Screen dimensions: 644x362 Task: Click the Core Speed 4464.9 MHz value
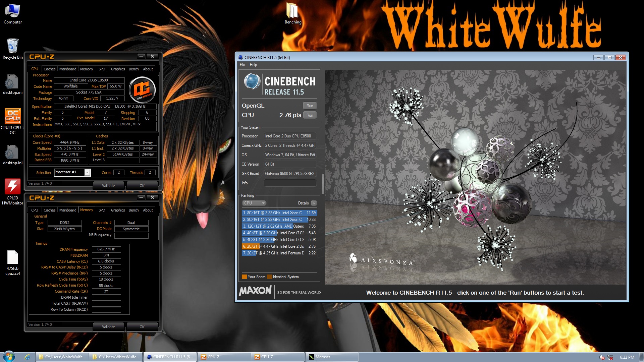point(70,142)
